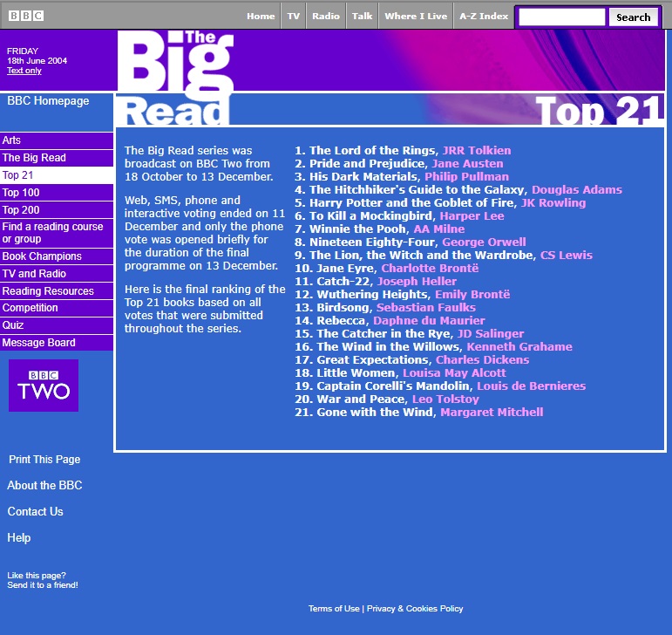Switch to Text only version
The image size is (672, 635).
pos(24,71)
